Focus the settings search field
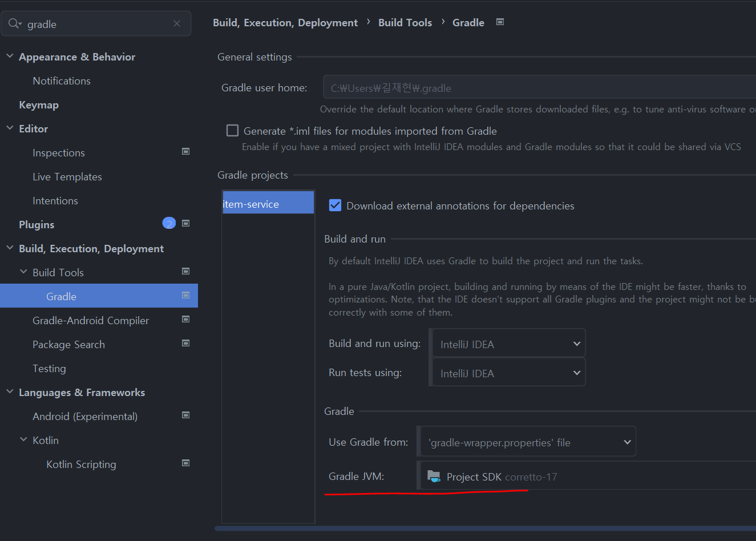The image size is (756, 541). tap(96, 23)
